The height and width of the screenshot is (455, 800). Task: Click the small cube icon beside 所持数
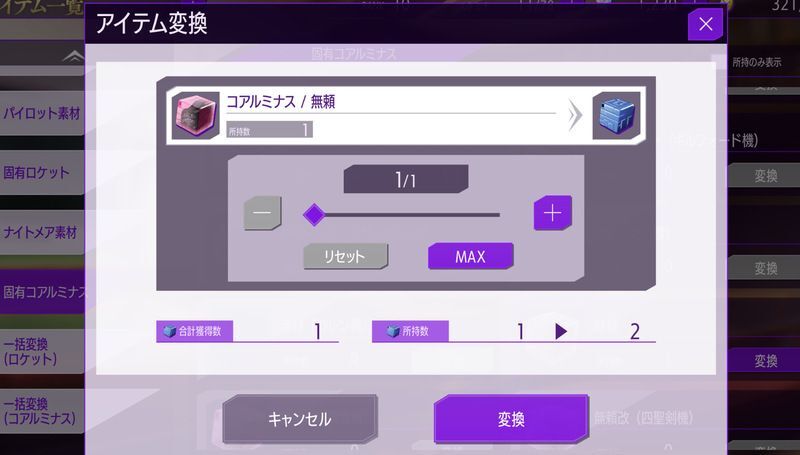pyautogui.click(x=392, y=332)
